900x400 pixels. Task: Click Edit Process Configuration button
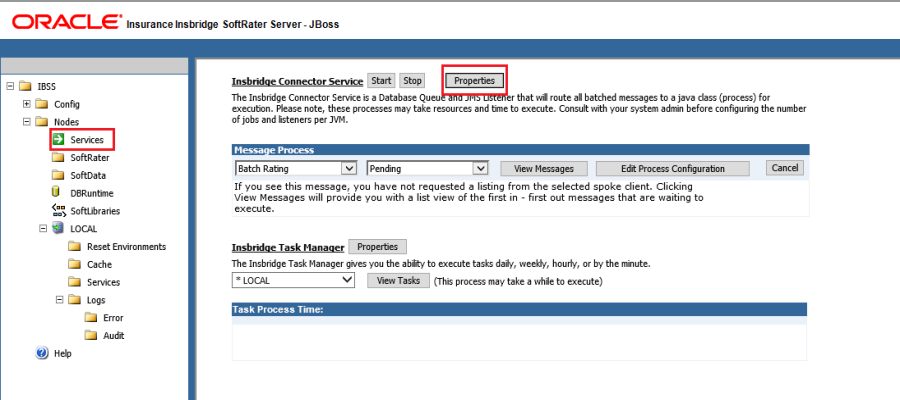click(x=673, y=169)
